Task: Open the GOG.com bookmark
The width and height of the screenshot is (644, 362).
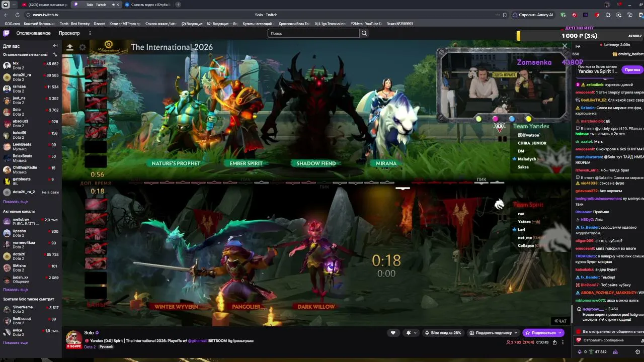Action: coord(12,24)
